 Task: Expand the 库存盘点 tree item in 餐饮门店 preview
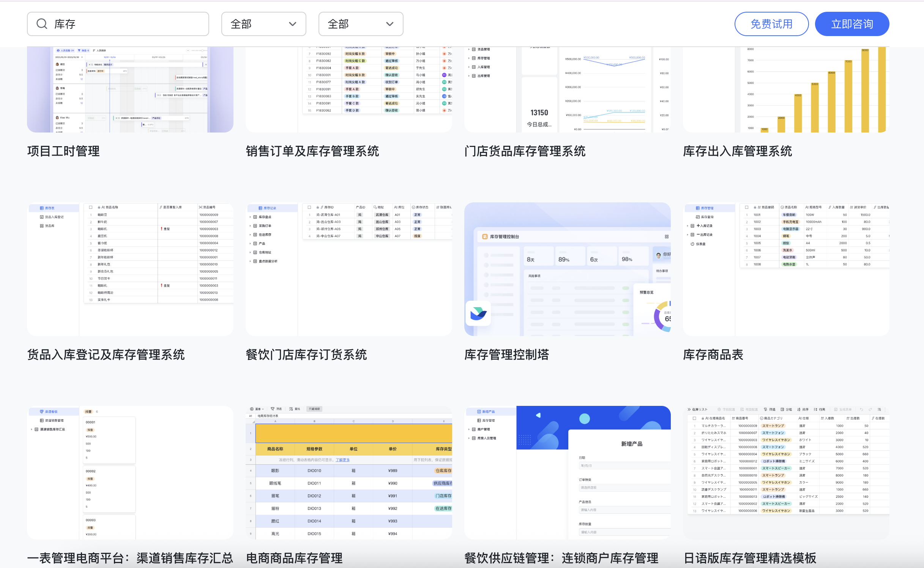click(x=251, y=217)
